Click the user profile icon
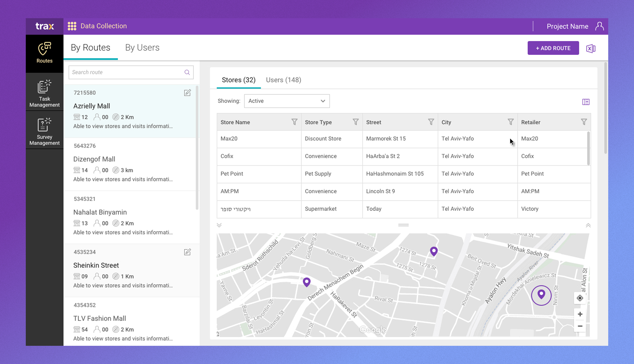The width and height of the screenshot is (634, 364). [x=599, y=26]
